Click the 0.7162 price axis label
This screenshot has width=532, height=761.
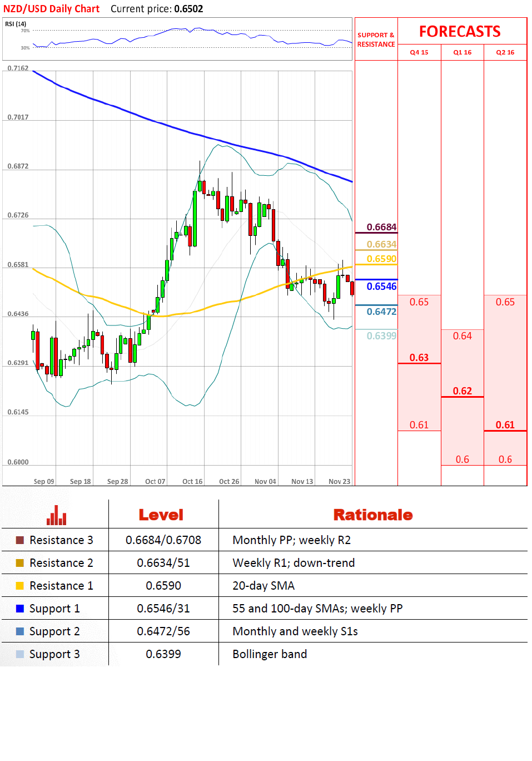pos(18,68)
